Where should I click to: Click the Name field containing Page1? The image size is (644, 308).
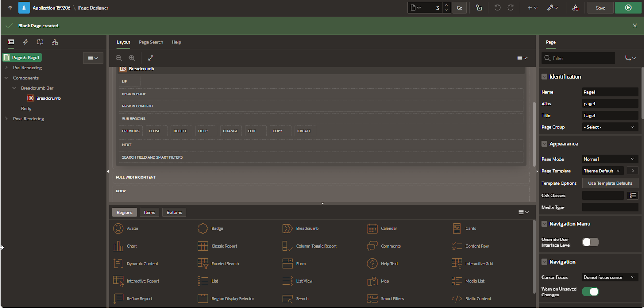tap(610, 92)
